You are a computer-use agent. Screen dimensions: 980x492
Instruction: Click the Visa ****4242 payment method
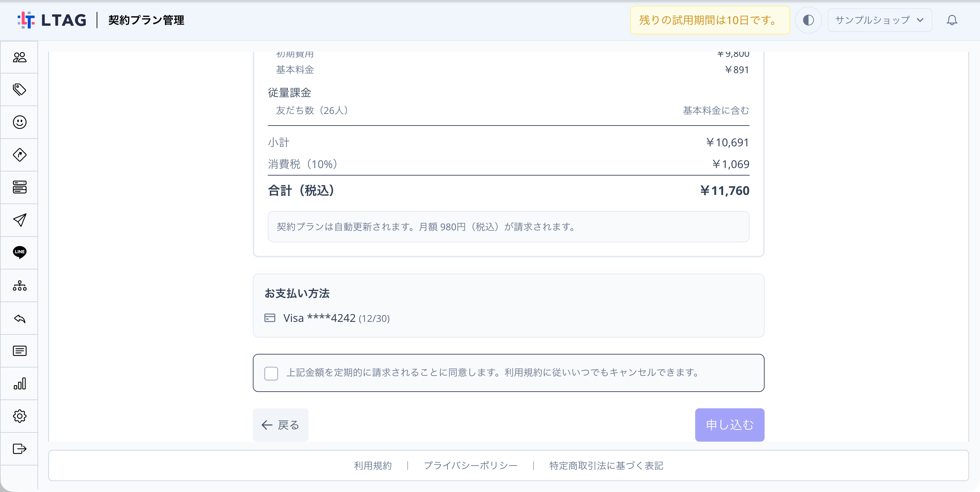click(336, 318)
